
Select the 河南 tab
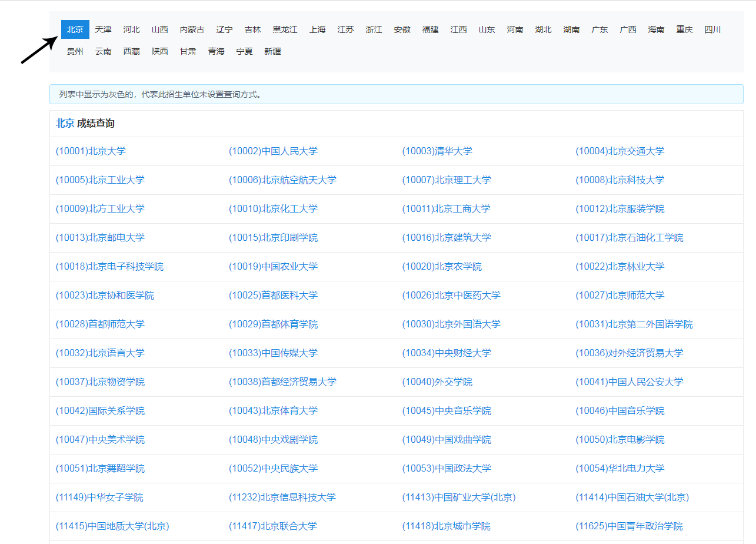click(515, 29)
